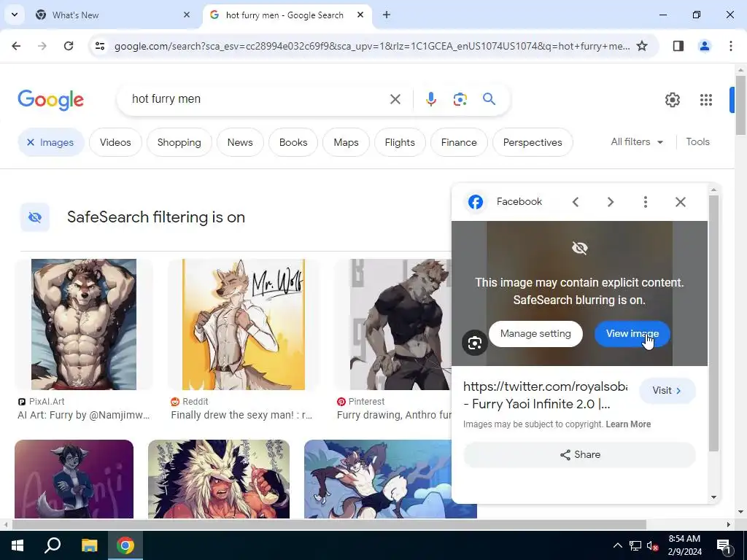The image size is (747, 560).
Task: Expand the All filters dropdown
Action: pos(637,142)
